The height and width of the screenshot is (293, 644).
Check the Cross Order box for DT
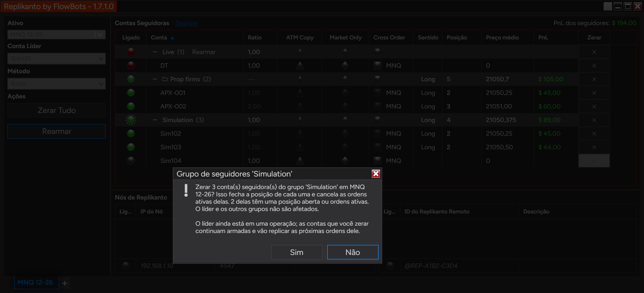point(377,65)
